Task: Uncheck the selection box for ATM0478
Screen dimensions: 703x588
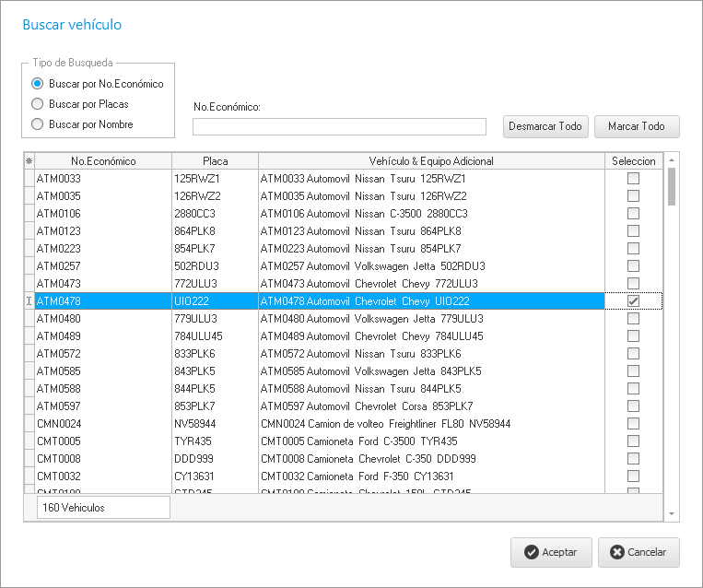Action: pos(633,301)
